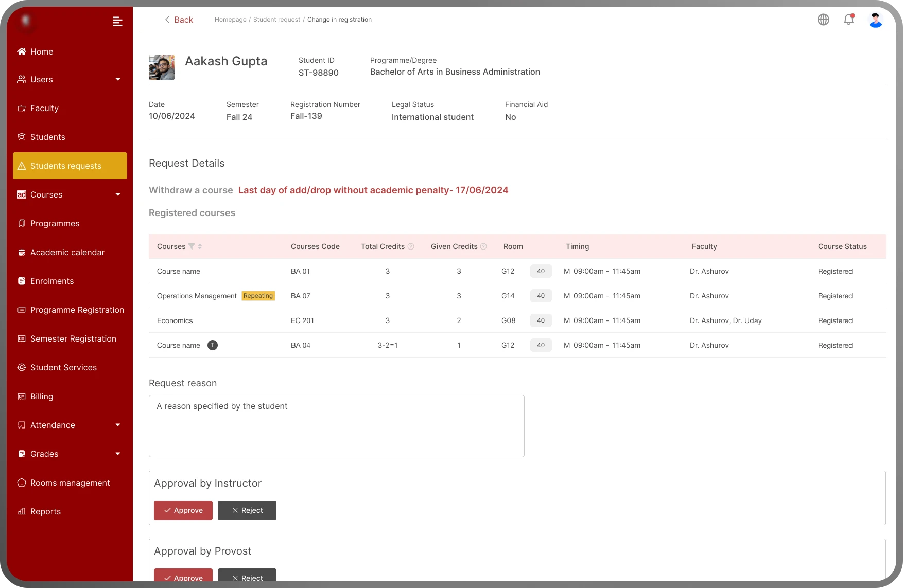Expand the Grades submenu arrow
Viewport: 903px width, 588px height.
pyautogui.click(x=118, y=454)
